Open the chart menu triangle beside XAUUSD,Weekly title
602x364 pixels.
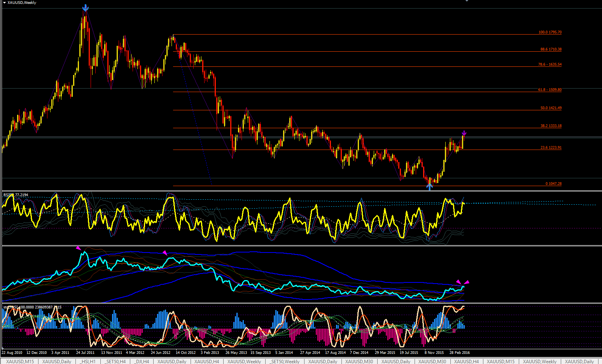[5, 3]
